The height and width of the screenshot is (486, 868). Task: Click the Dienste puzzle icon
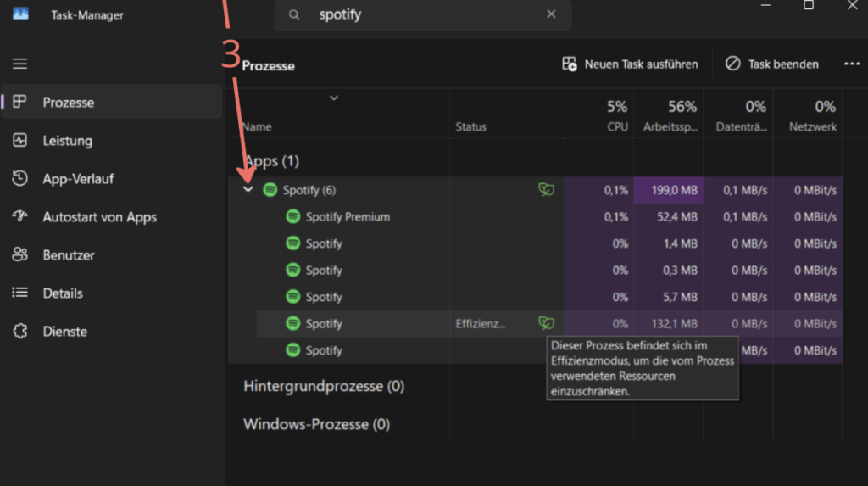pos(20,331)
